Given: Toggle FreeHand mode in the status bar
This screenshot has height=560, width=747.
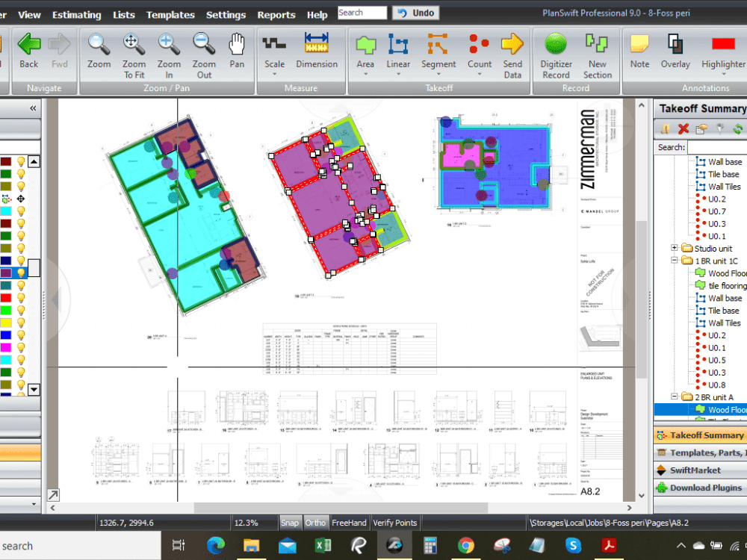Looking at the screenshot, I should [349, 523].
